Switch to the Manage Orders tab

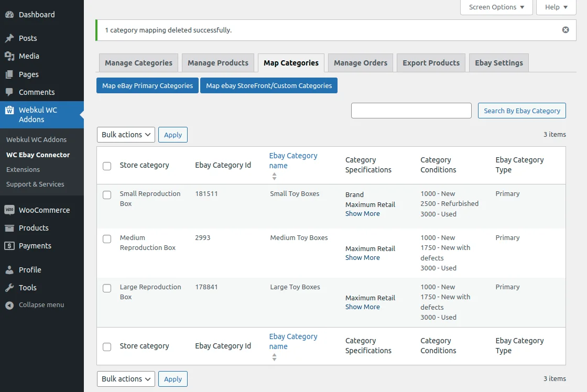(360, 62)
